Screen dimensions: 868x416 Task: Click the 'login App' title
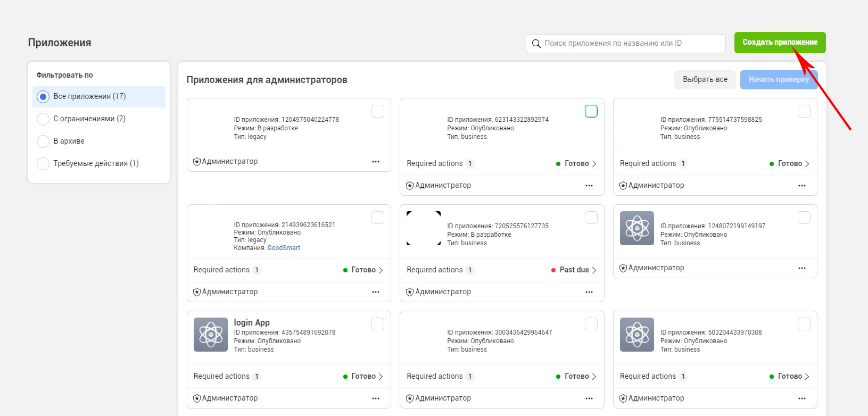click(x=252, y=323)
